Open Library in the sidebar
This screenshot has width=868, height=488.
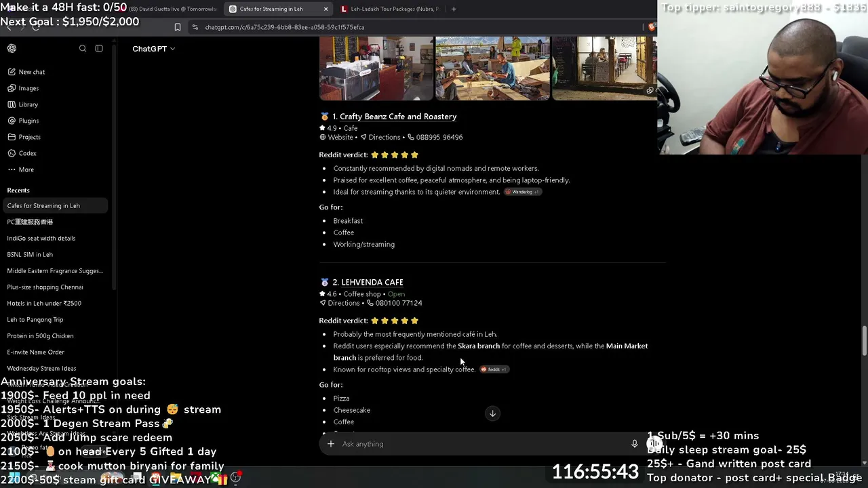[23, 104]
